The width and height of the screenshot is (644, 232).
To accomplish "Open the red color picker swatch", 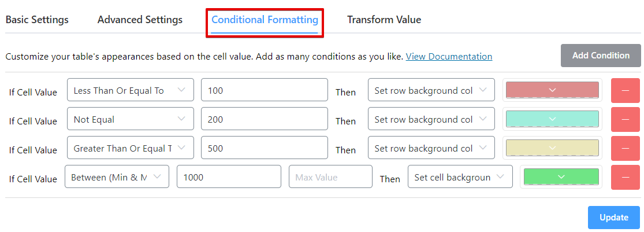I will pos(552,90).
